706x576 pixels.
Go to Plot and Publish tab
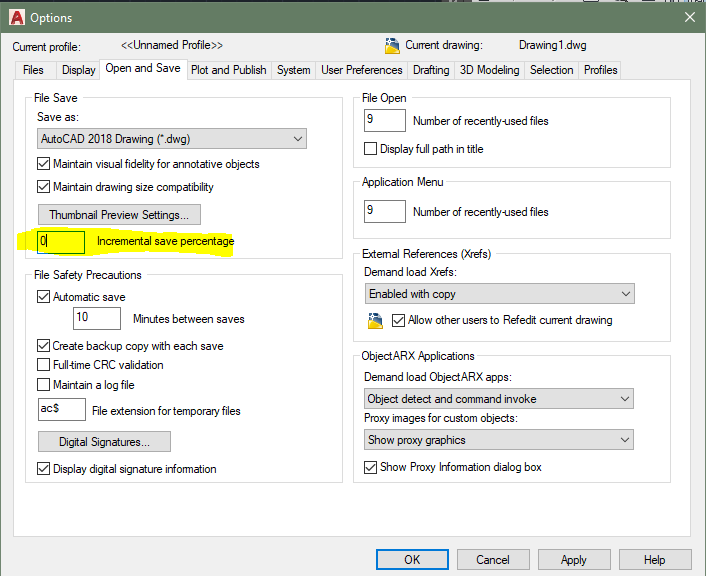click(x=229, y=70)
